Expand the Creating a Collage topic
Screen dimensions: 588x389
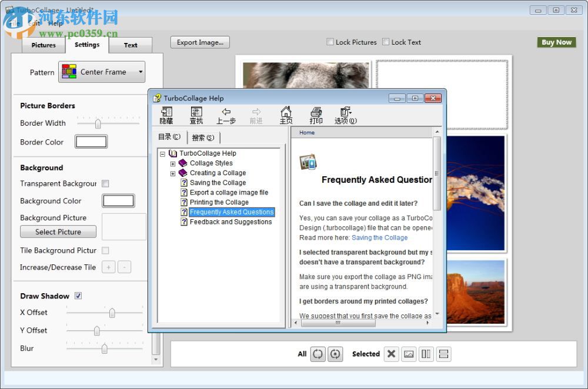point(173,173)
